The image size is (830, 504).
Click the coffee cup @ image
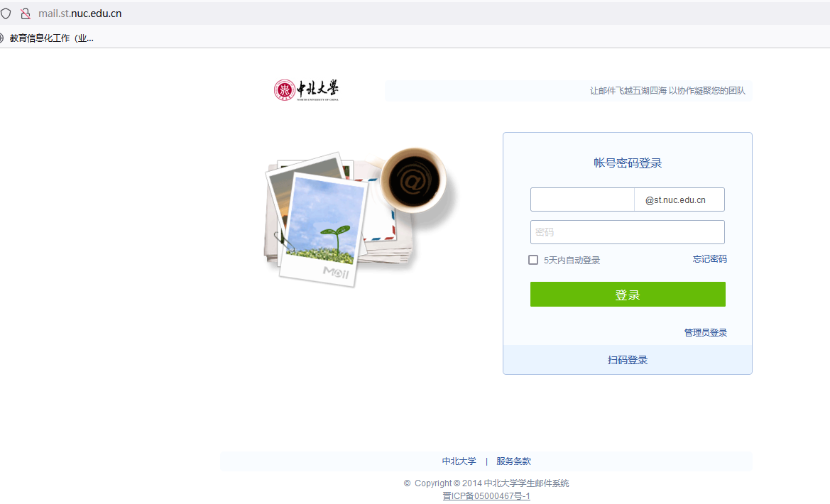413,180
